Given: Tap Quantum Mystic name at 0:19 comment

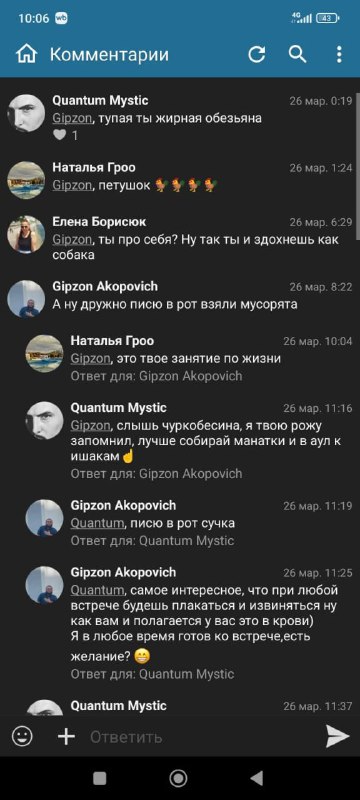Looking at the screenshot, I should [100, 101].
